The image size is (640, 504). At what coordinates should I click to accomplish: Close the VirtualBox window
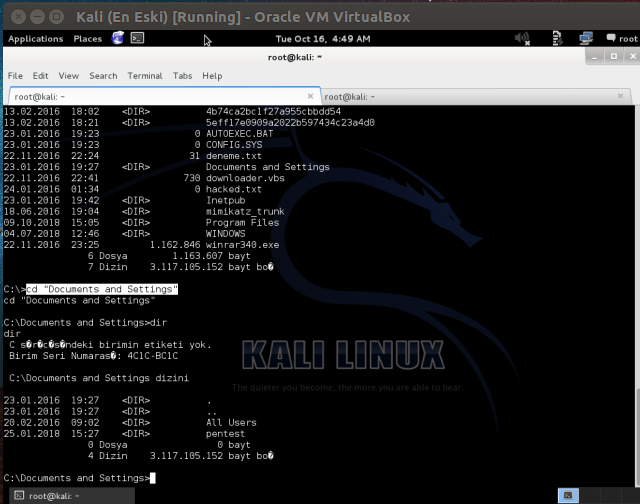click(x=18, y=17)
